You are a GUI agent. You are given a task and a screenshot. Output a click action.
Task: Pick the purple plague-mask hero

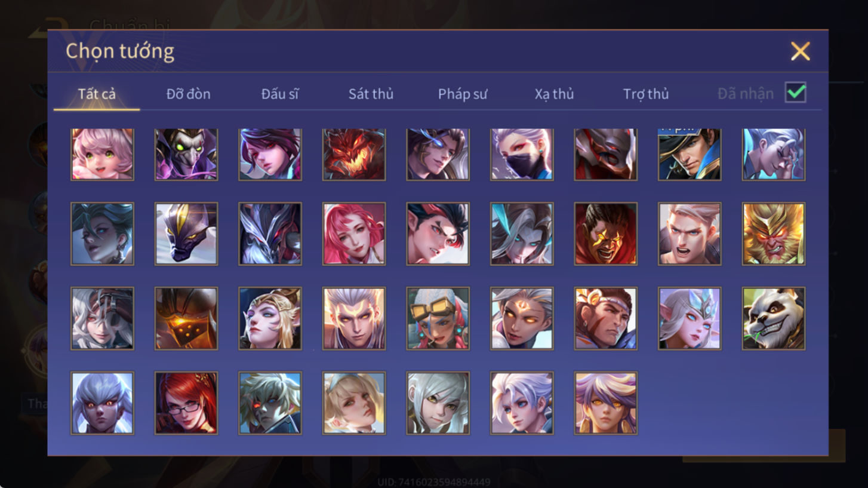(186, 154)
